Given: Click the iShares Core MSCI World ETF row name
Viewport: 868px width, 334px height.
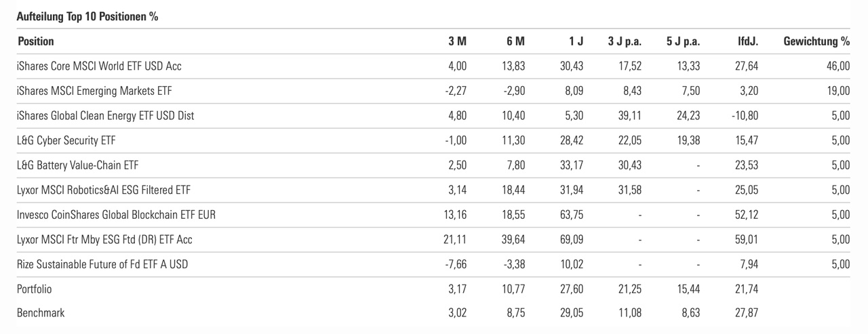Looking at the screenshot, I should (100, 66).
